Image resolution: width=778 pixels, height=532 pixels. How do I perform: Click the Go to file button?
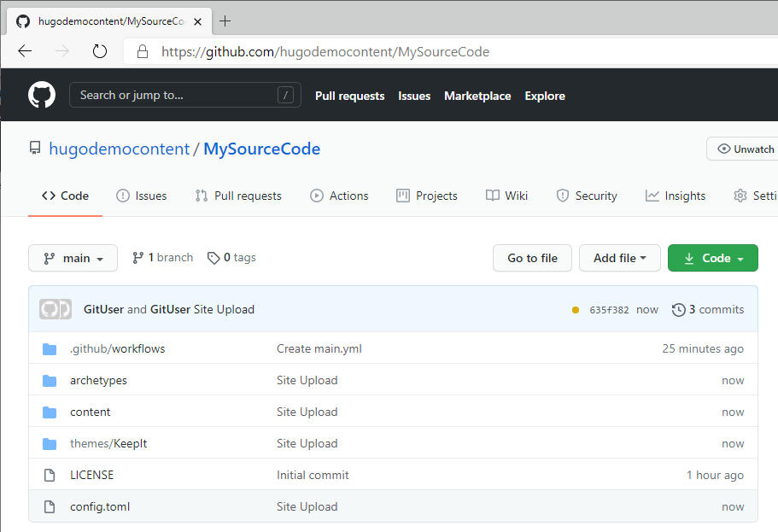(x=532, y=257)
